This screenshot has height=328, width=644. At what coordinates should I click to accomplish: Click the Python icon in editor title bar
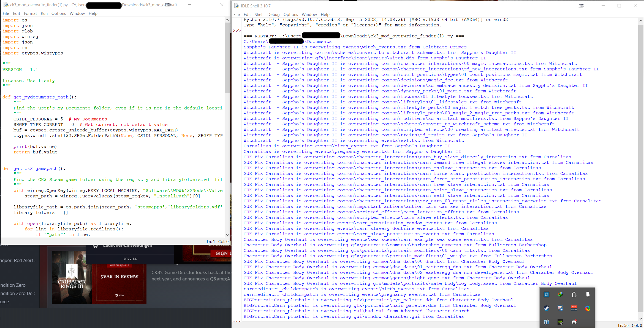coord(6,5)
